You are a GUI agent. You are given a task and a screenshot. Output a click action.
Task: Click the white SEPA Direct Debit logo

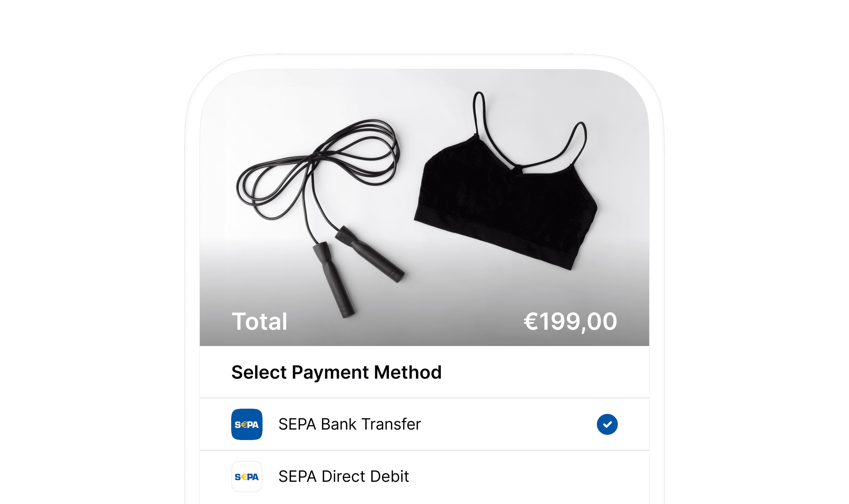click(x=247, y=477)
